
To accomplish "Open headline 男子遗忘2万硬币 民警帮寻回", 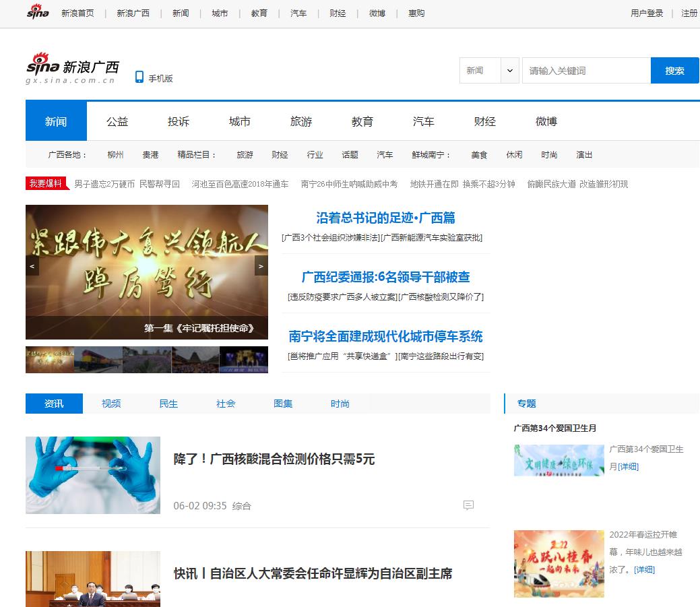I will [x=127, y=184].
